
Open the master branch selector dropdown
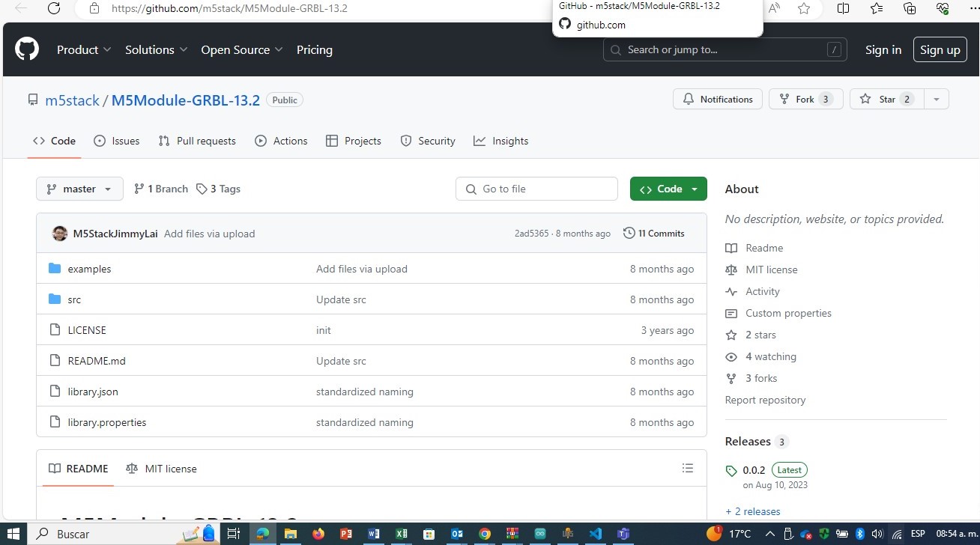pyautogui.click(x=79, y=189)
